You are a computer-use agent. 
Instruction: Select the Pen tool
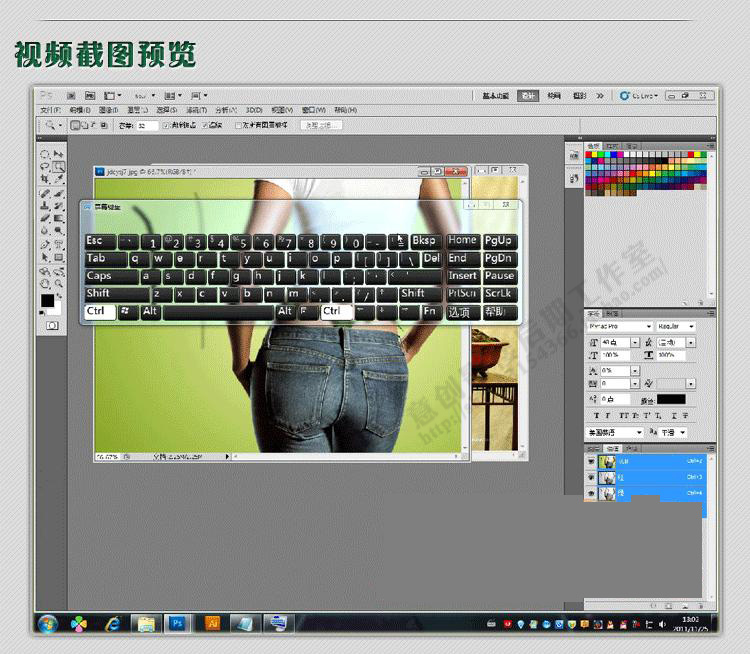[45, 244]
